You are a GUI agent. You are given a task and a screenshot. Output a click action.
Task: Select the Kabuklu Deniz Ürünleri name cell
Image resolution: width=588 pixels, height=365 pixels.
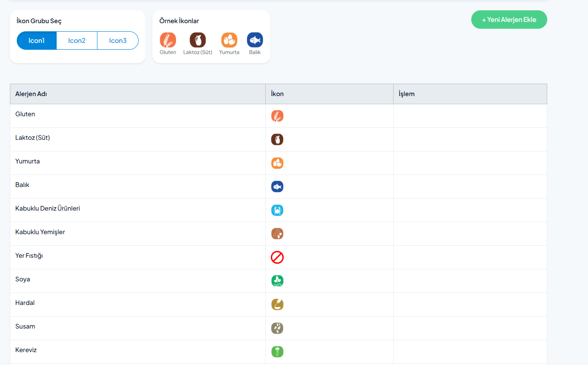point(138,210)
